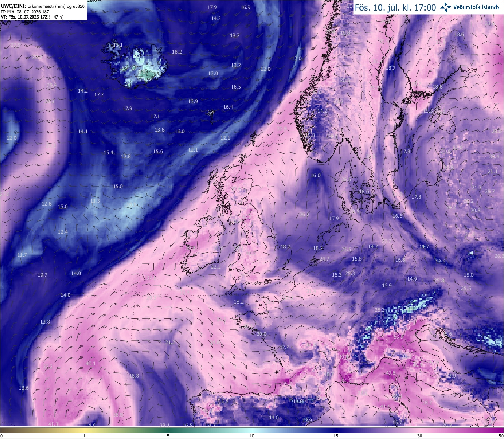Image resolution: width=504 pixels, height=439 pixels.
Task: Click the VT valid time line in header
Action: tap(32, 17)
